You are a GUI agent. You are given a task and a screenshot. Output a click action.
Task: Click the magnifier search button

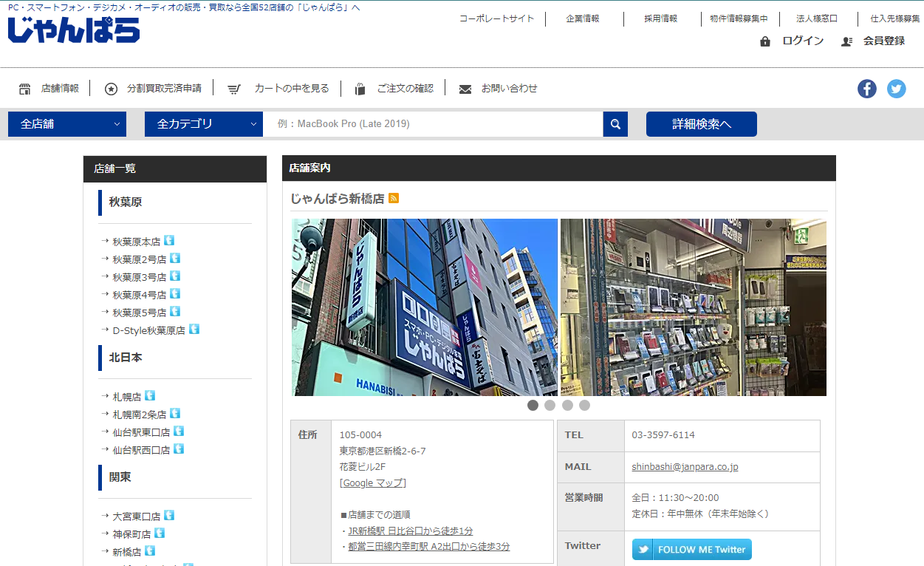[x=615, y=124]
